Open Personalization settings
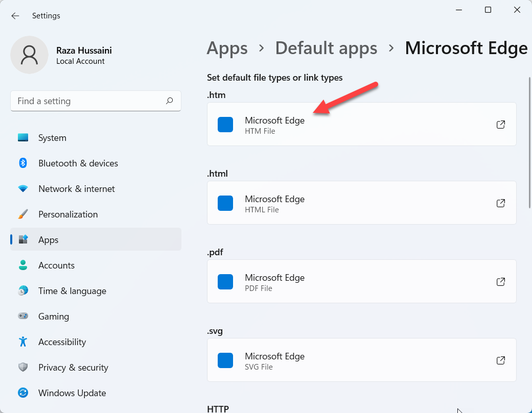Image resolution: width=532 pixels, height=413 pixels. (x=68, y=214)
